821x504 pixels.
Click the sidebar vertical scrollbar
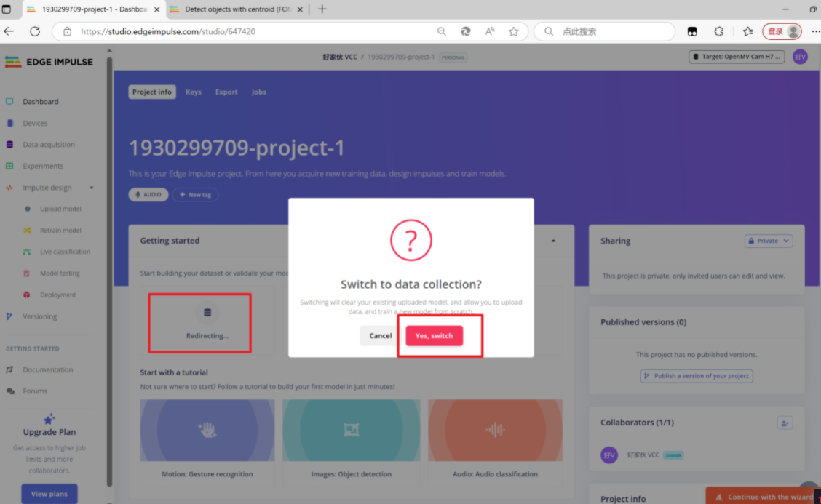[109, 272]
